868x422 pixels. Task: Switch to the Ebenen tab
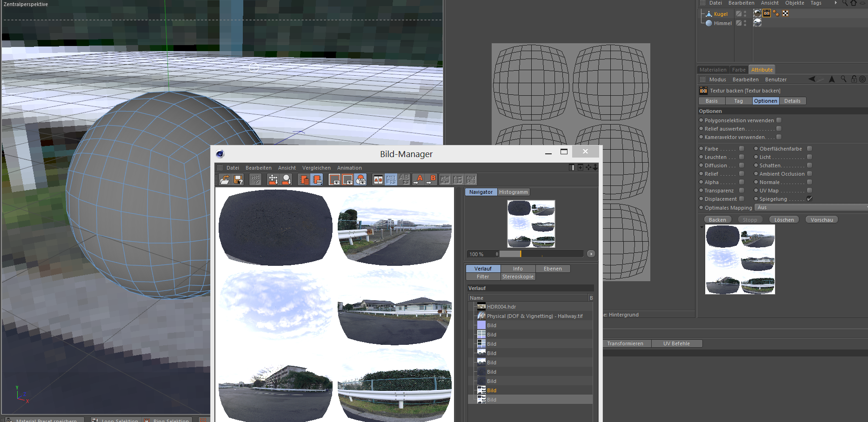pos(553,269)
